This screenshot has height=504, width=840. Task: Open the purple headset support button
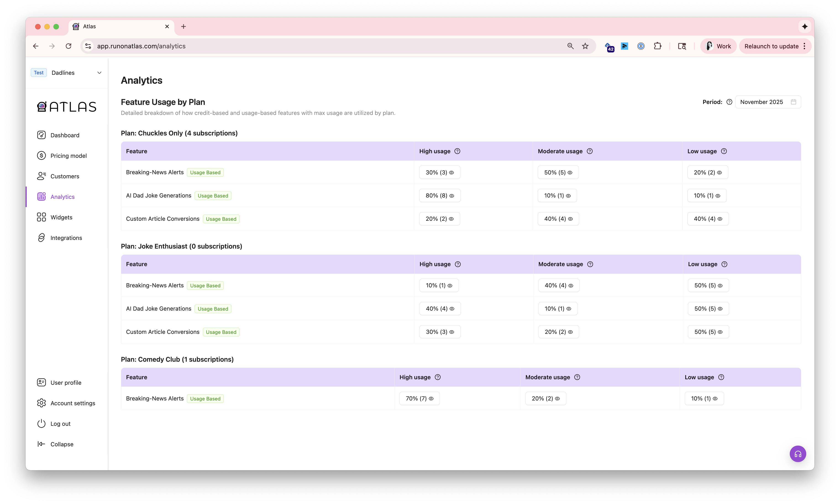pyautogui.click(x=798, y=454)
